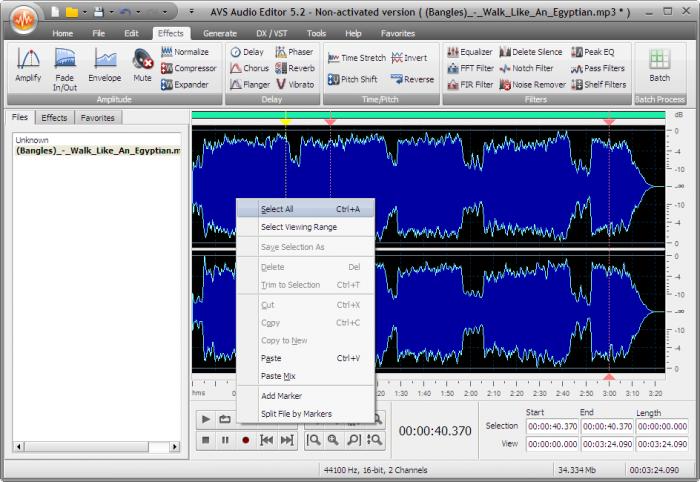This screenshot has height=482, width=700.
Task: Open the FIR Filter
Action: pyautogui.click(x=470, y=84)
